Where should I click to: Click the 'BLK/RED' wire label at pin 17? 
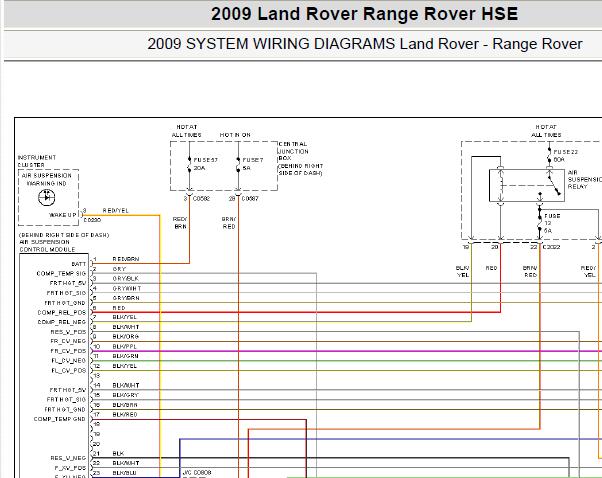[125, 415]
